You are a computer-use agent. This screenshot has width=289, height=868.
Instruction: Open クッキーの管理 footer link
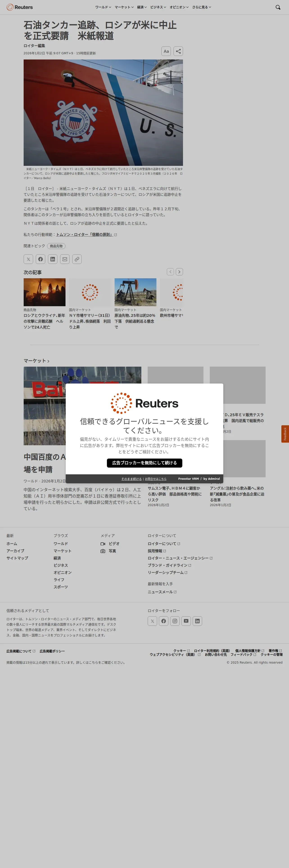(271, 655)
